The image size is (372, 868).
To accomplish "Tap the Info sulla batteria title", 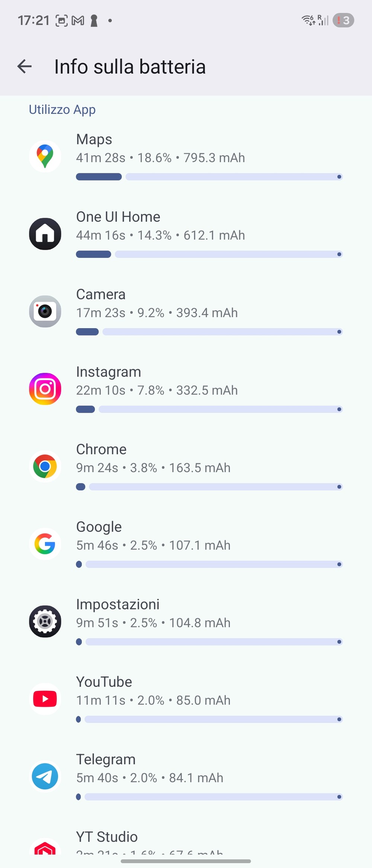I will [x=130, y=67].
